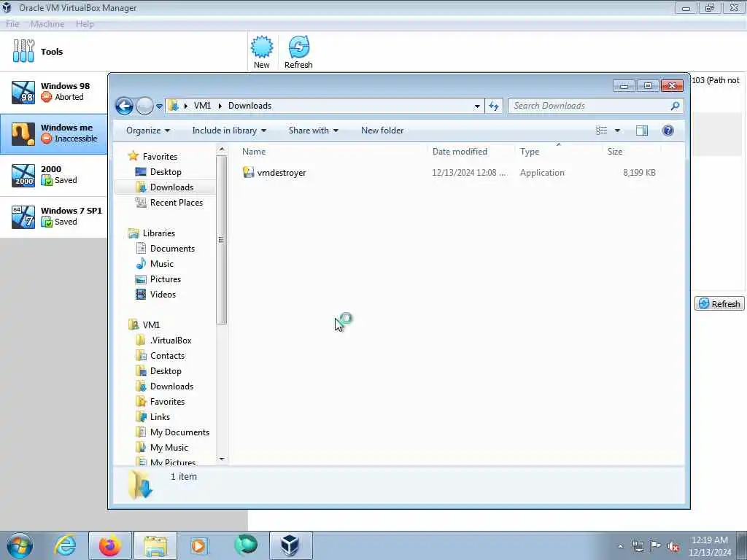The height and width of the screenshot is (560, 747).
Task: Select the Windows 98 virtual machine
Action: click(x=53, y=92)
